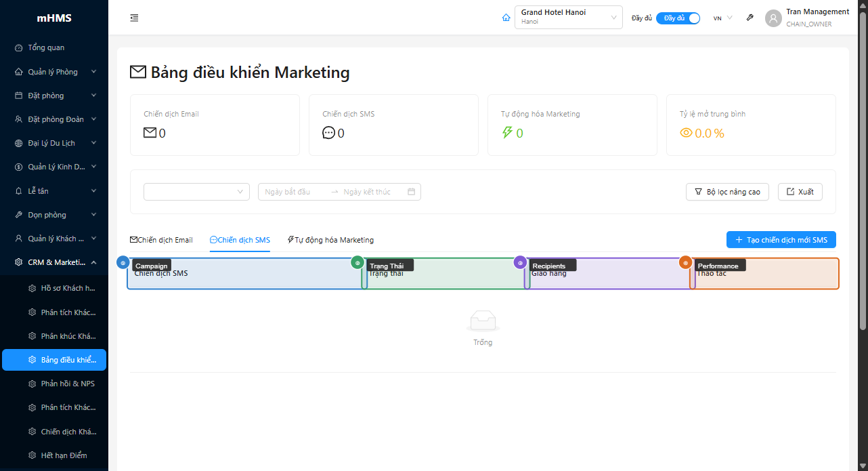Screen dimensions: 868x471
Task: Switch to the Chiến dịch Email tab
Action: click(161, 240)
